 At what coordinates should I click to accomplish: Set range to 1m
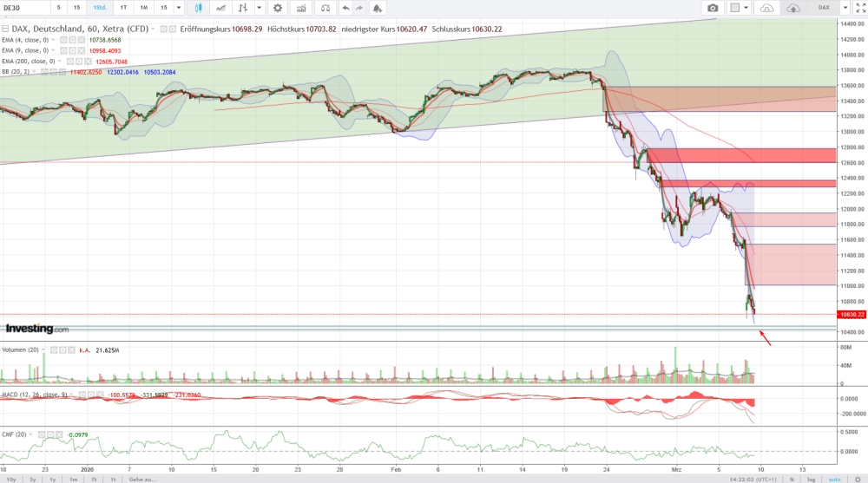click(73, 480)
